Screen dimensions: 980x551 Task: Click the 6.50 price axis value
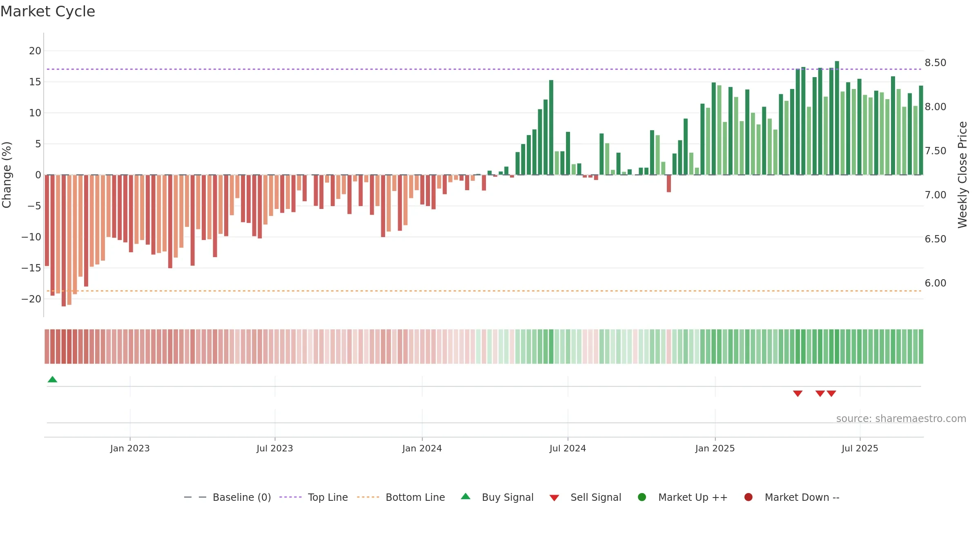(935, 239)
